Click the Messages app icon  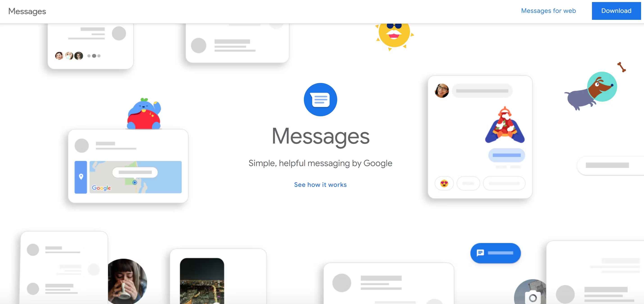pos(320,99)
